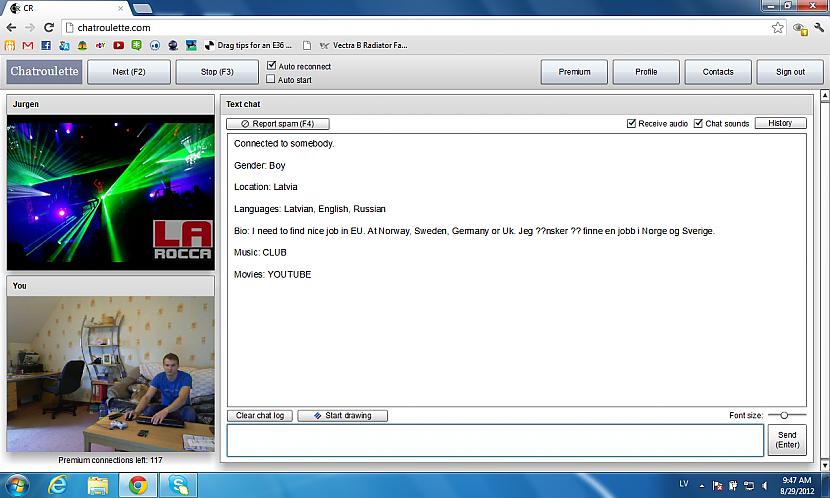Open the Gmail bookmark icon
830x498 pixels.
click(x=28, y=46)
